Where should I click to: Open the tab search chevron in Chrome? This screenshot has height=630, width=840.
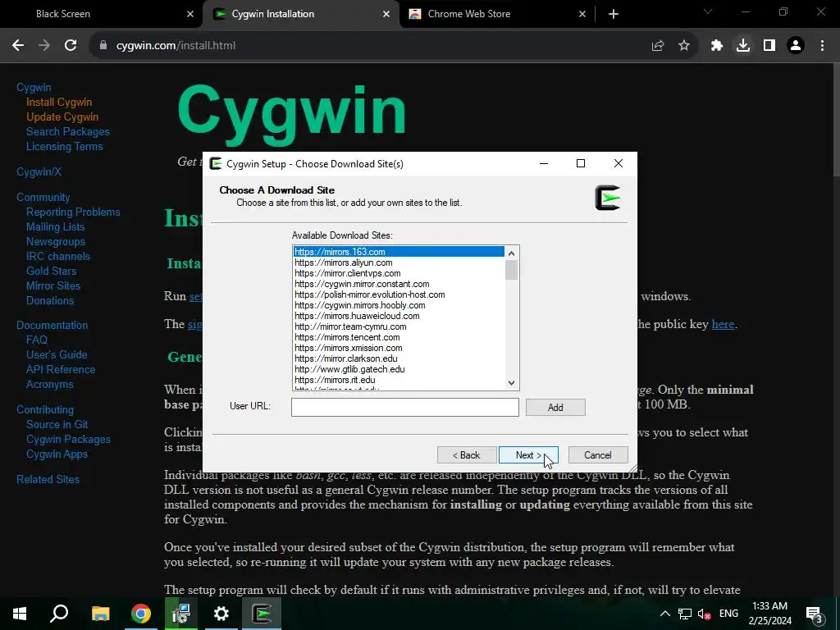click(x=708, y=11)
